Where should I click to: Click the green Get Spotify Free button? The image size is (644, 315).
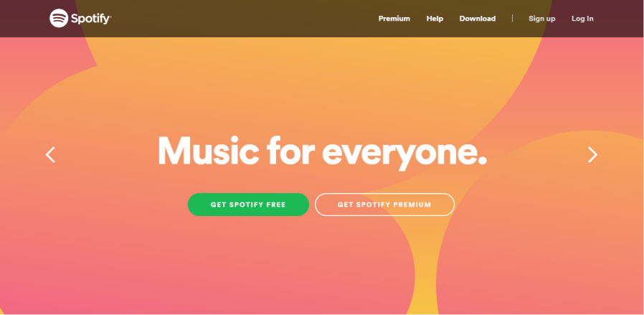(248, 204)
